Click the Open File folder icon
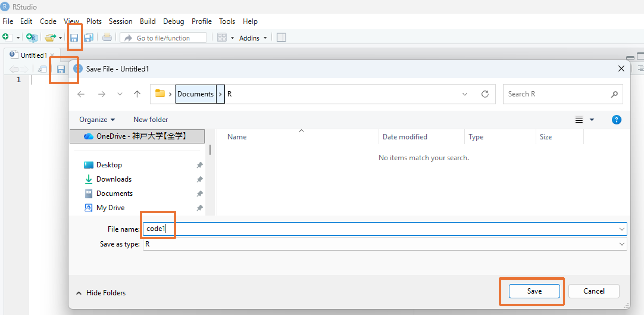 [x=50, y=38]
